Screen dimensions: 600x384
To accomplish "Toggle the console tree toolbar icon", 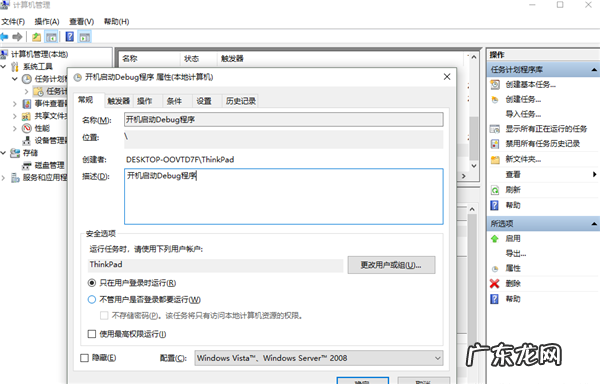I will pos(51,37).
